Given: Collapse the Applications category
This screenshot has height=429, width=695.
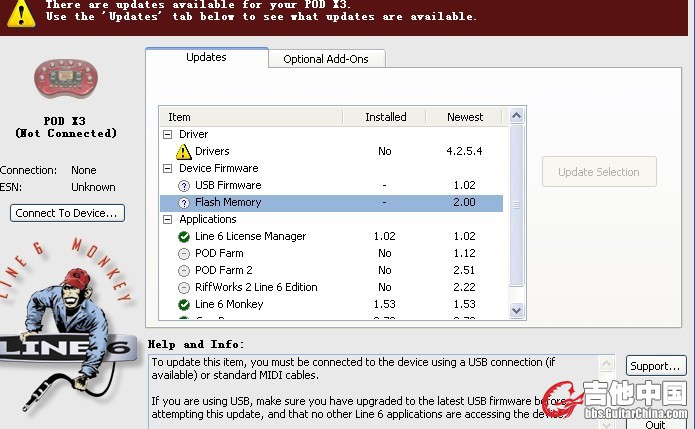Looking at the screenshot, I should point(168,219).
